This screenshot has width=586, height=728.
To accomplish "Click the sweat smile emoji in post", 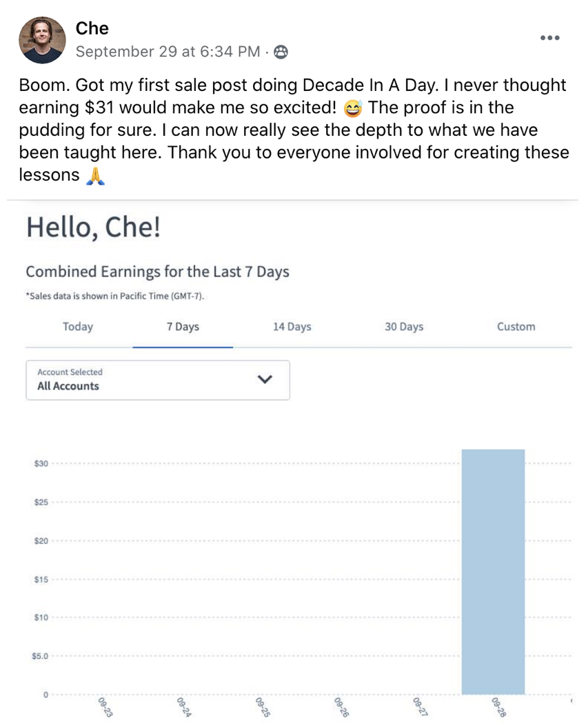I will pyautogui.click(x=353, y=108).
